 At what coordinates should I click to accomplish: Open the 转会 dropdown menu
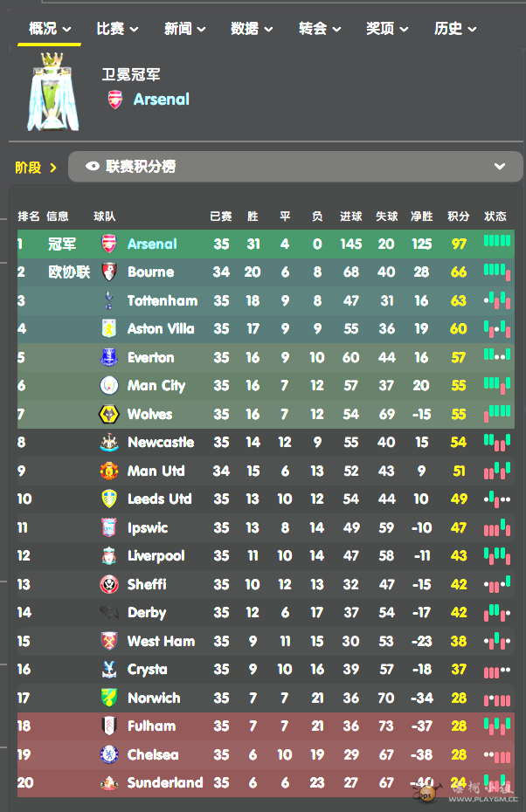pos(320,29)
